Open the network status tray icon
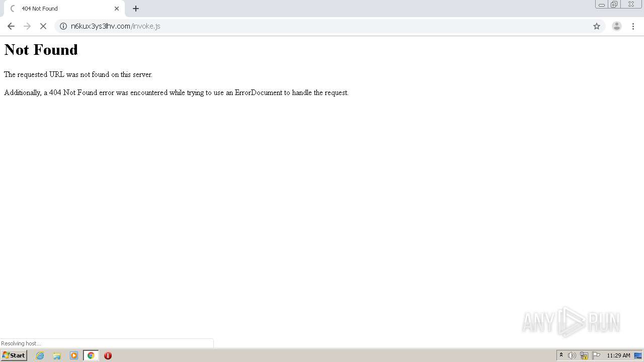This screenshot has height=362, width=644. click(x=584, y=355)
